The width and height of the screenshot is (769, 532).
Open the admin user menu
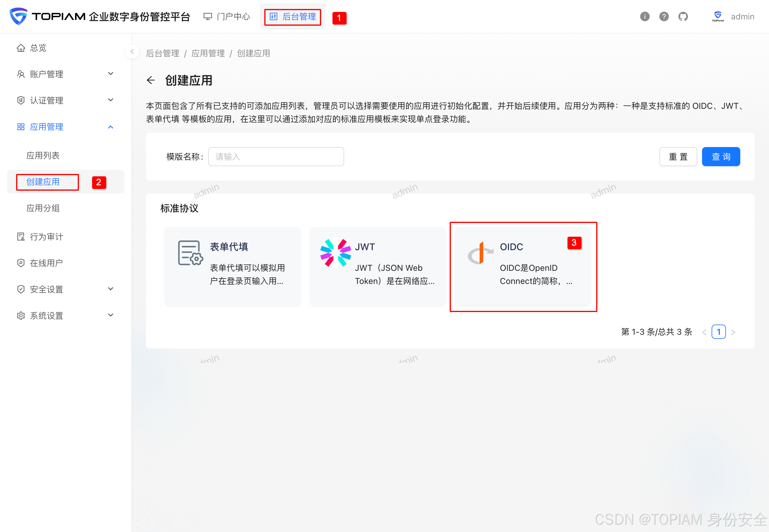(742, 17)
